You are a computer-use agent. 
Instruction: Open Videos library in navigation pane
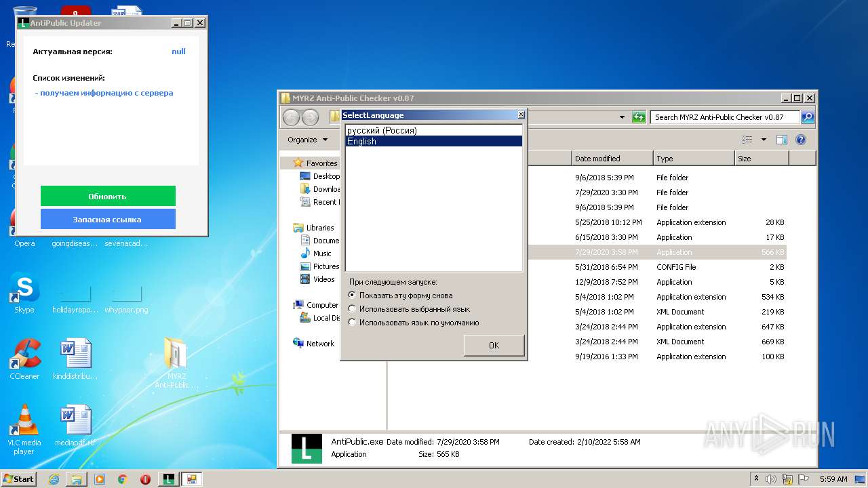coord(317,279)
